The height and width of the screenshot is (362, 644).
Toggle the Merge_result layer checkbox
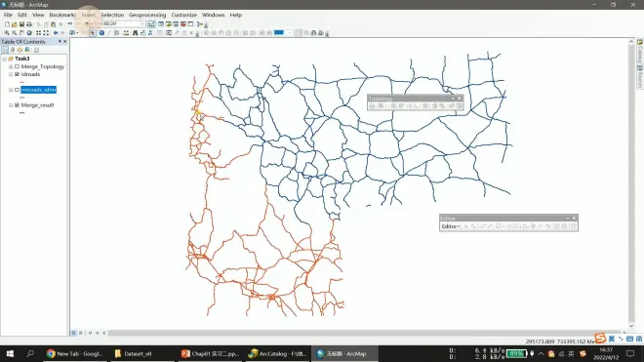click(17, 105)
